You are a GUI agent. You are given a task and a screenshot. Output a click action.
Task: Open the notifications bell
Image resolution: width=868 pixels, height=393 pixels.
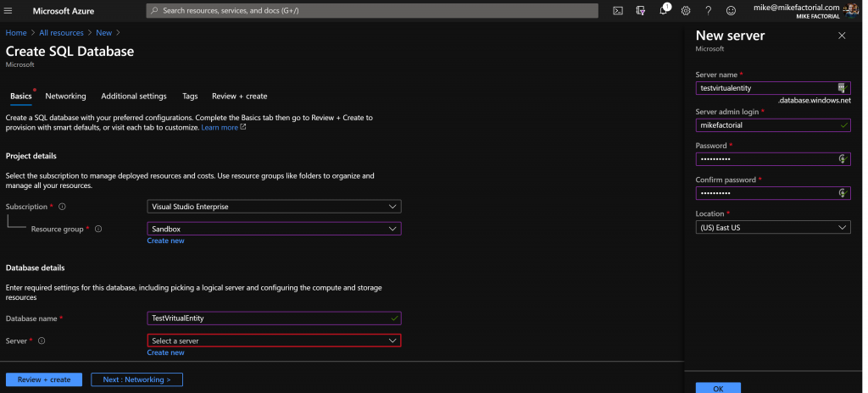663,10
